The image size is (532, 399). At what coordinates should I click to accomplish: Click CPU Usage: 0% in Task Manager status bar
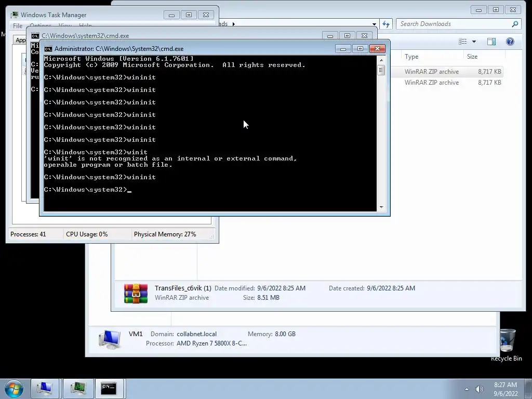87,234
